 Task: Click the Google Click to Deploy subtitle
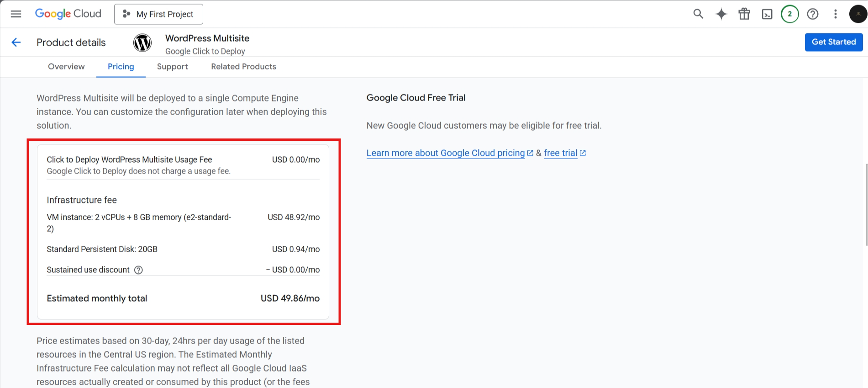(x=205, y=51)
